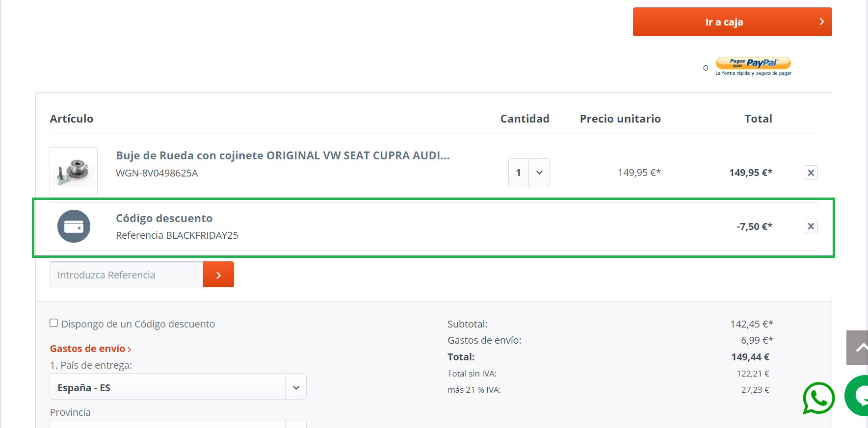Click the discount code card icon

(74, 226)
